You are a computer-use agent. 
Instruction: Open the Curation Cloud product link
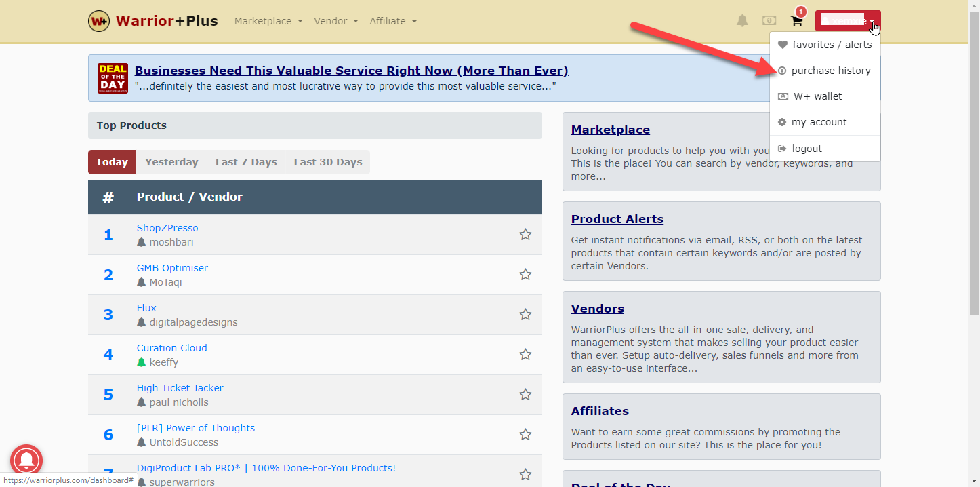[172, 348]
